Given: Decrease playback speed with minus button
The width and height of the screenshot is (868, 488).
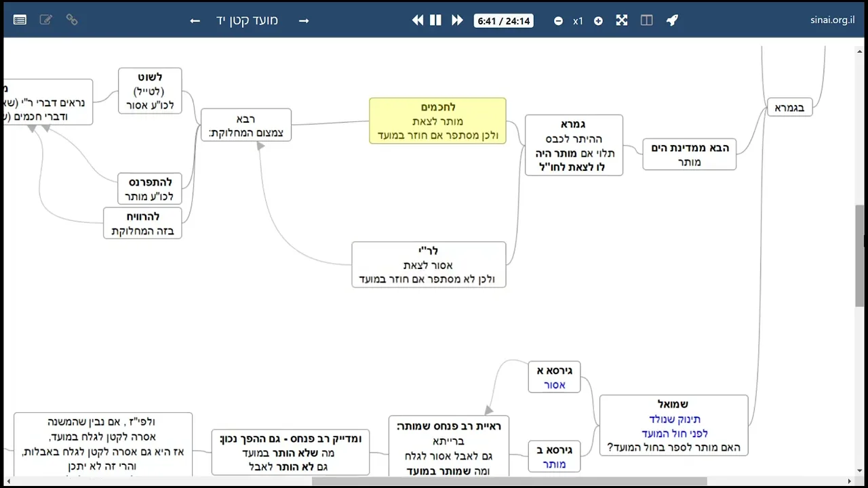Looking at the screenshot, I should coord(558,21).
